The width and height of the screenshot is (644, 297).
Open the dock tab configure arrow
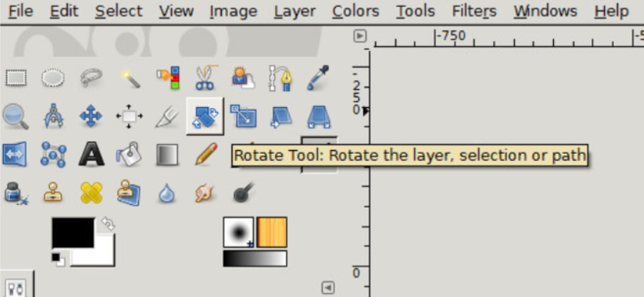[328, 288]
